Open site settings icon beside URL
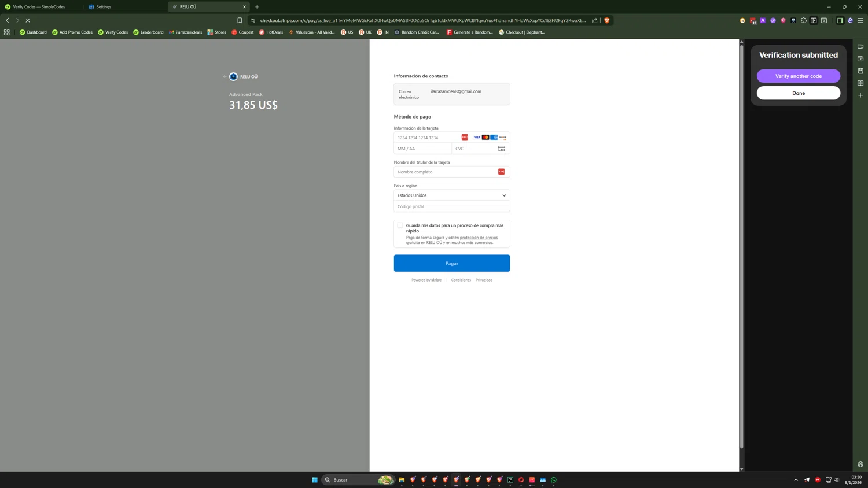This screenshot has width=868, height=488. point(253,20)
